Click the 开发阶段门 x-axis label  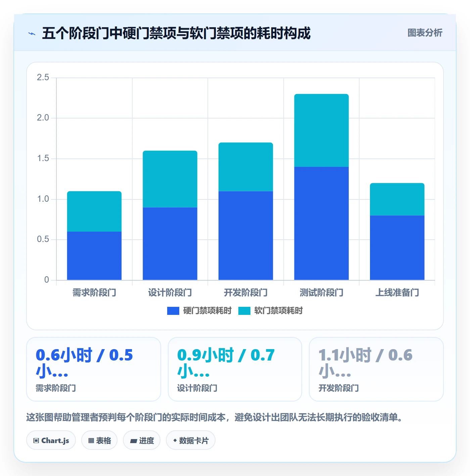246,293
